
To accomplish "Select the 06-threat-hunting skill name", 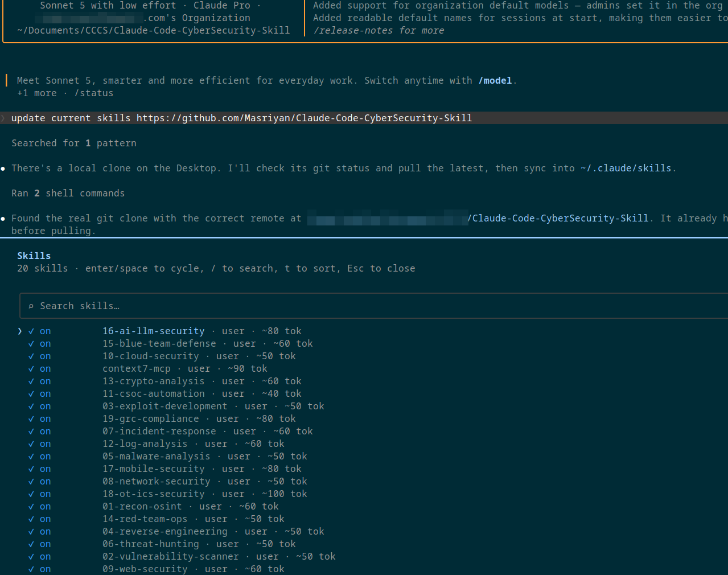I will pos(151,544).
